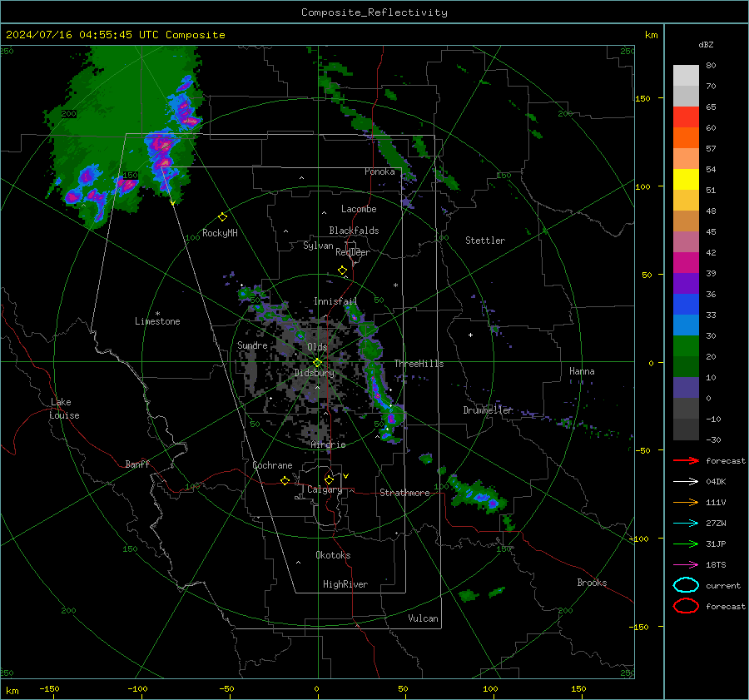The image size is (749, 700).
Task: Click the cyan current ellipse symbol
Action: (686, 585)
